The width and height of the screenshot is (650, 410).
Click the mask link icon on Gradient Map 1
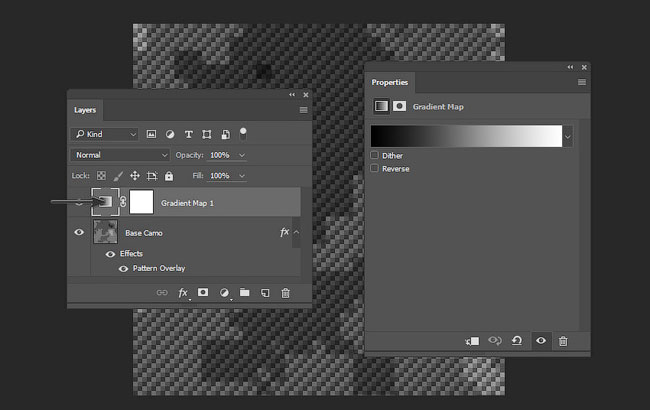[x=123, y=202]
